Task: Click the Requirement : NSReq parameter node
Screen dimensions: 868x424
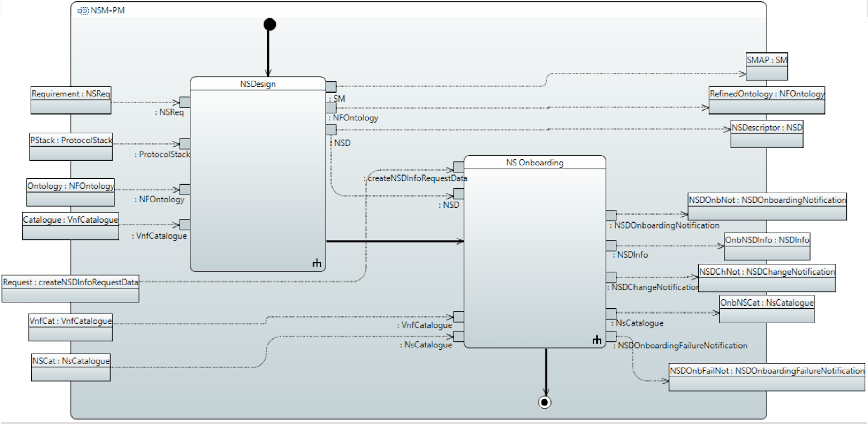Action: tap(71, 101)
